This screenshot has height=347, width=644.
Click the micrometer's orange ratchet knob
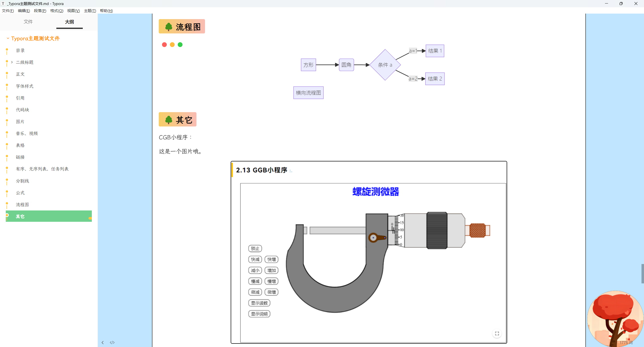[x=477, y=230]
